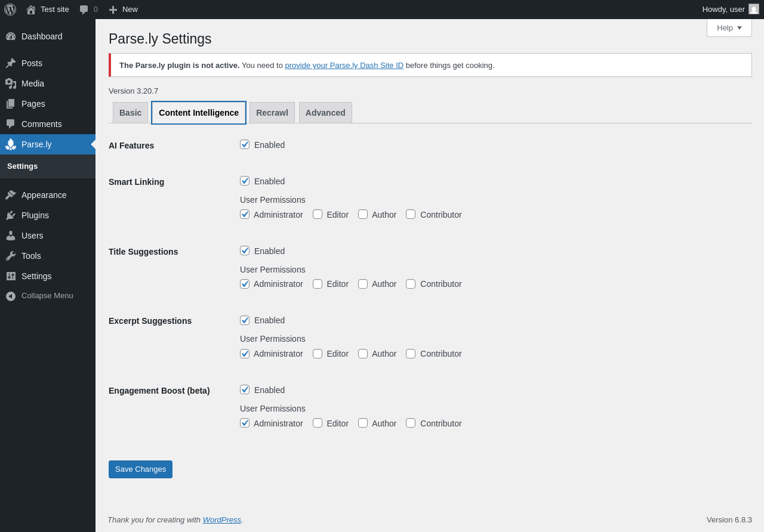
Task: Expand the Help dropdown panel
Action: pyautogui.click(x=729, y=27)
